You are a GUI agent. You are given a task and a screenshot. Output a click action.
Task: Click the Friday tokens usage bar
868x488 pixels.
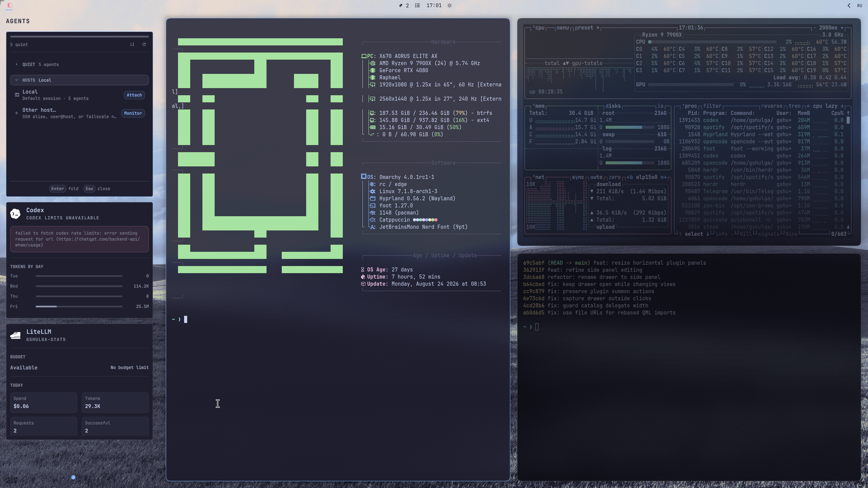click(79, 306)
